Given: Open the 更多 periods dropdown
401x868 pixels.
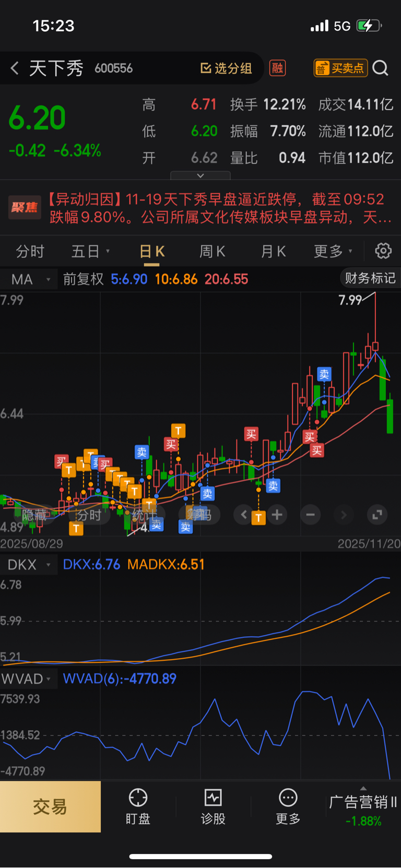Looking at the screenshot, I should [333, 252].
